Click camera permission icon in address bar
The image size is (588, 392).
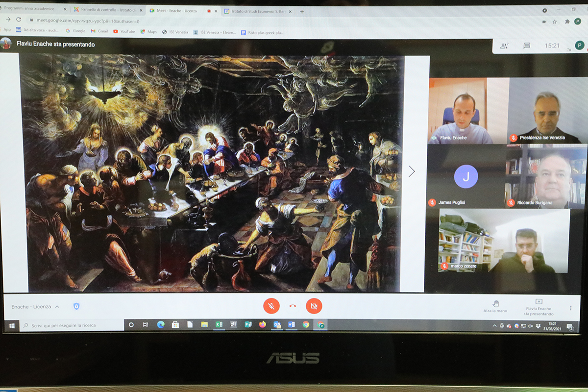coord(544,22)
